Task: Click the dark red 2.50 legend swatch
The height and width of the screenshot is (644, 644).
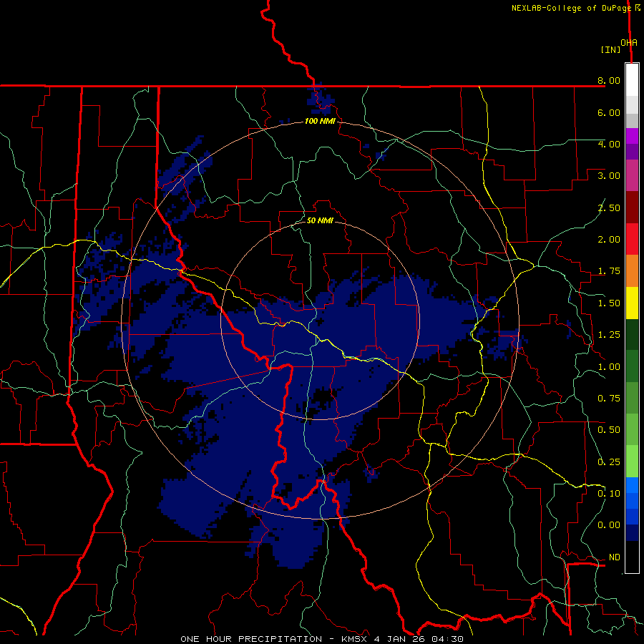Action: (632, 208)
